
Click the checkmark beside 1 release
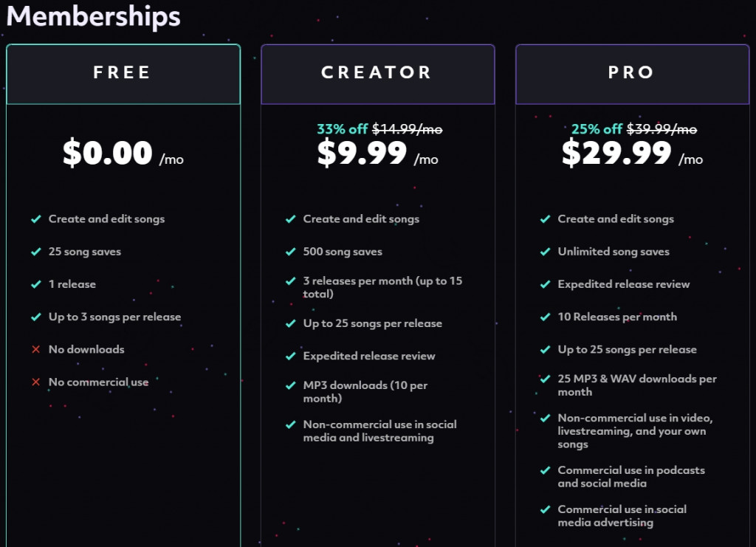point(35,284)
